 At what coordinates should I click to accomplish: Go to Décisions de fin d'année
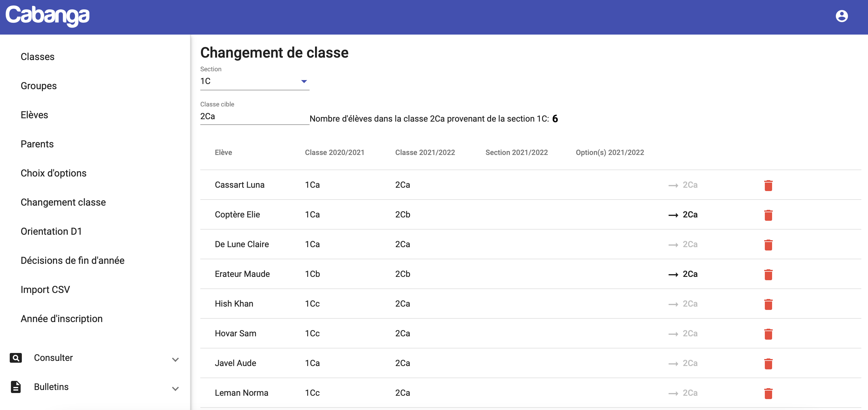[x=73, y=260]
